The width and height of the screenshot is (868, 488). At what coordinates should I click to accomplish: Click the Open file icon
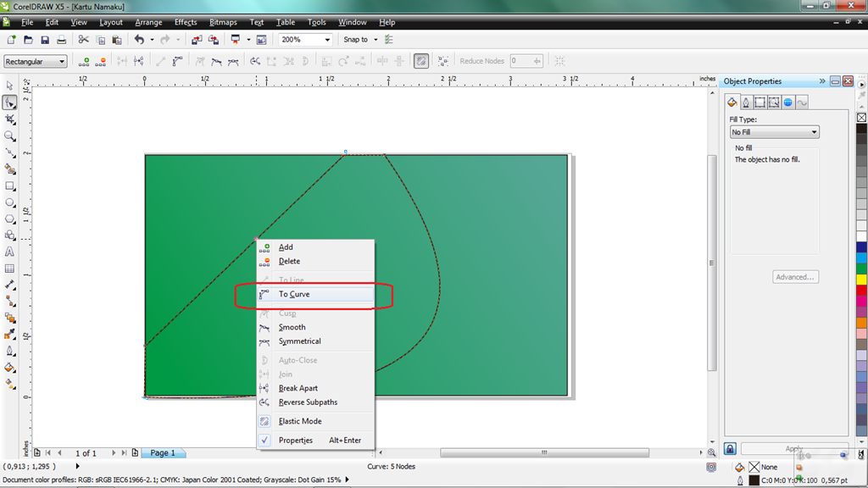pos(28,40)
